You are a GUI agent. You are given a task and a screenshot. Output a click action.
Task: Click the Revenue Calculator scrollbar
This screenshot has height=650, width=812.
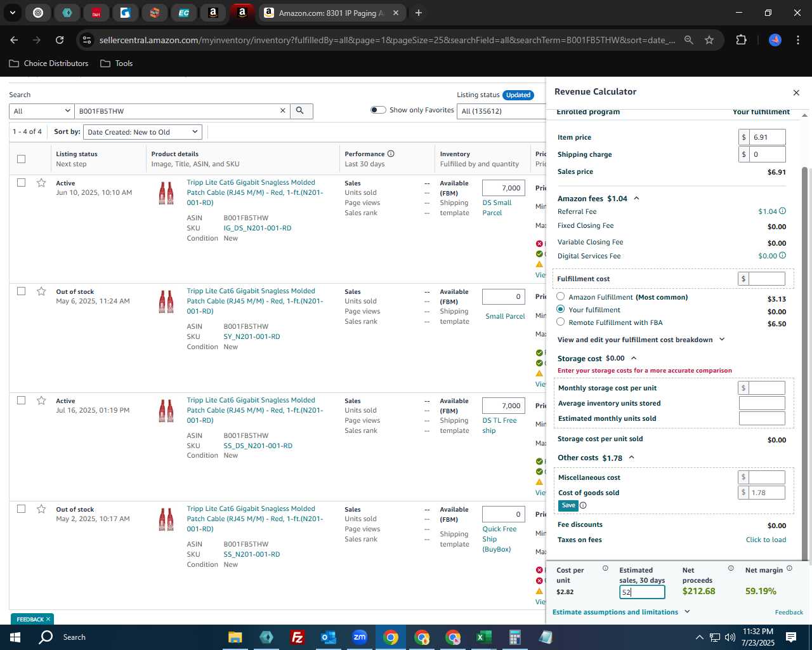(x=806, y=364)
